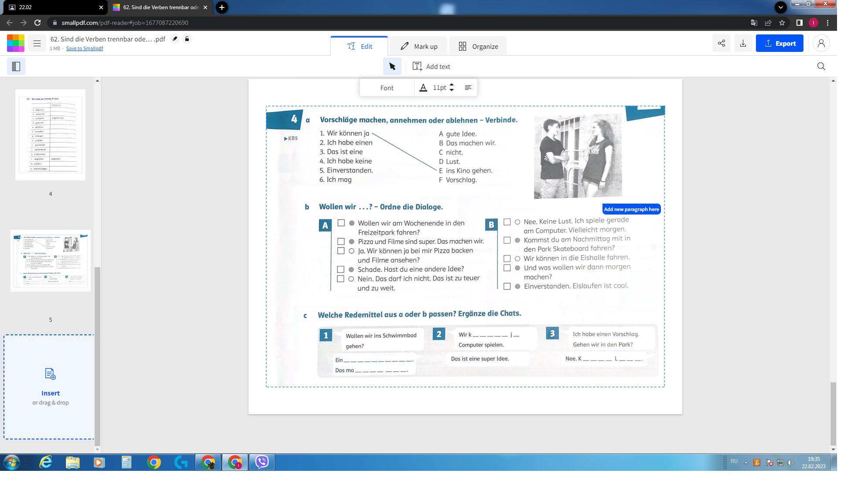Viewport: 844px width, 504px height.
Task: Open the user account profile icon
Action: pyautogui.click(x=821, y=44)
